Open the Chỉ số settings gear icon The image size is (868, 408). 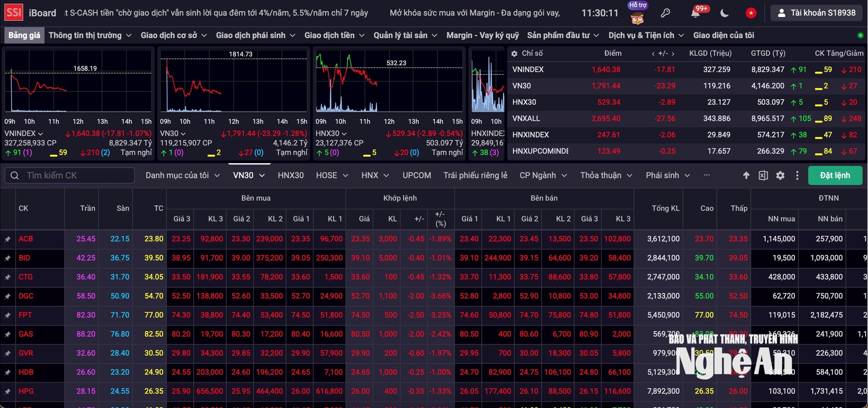point(514,54)
